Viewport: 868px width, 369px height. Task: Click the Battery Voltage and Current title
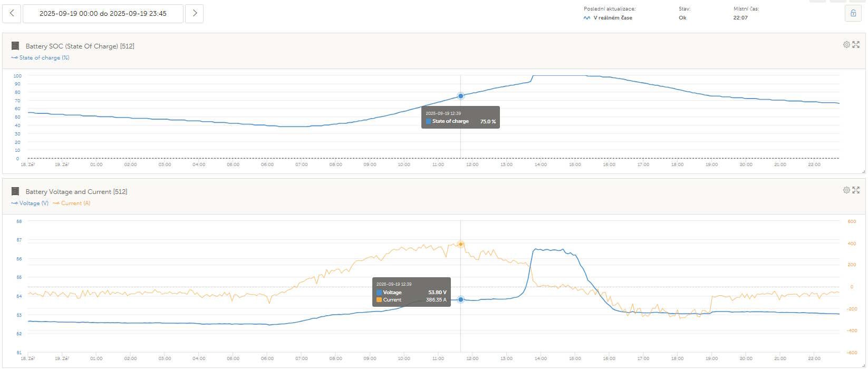[76, 192]
